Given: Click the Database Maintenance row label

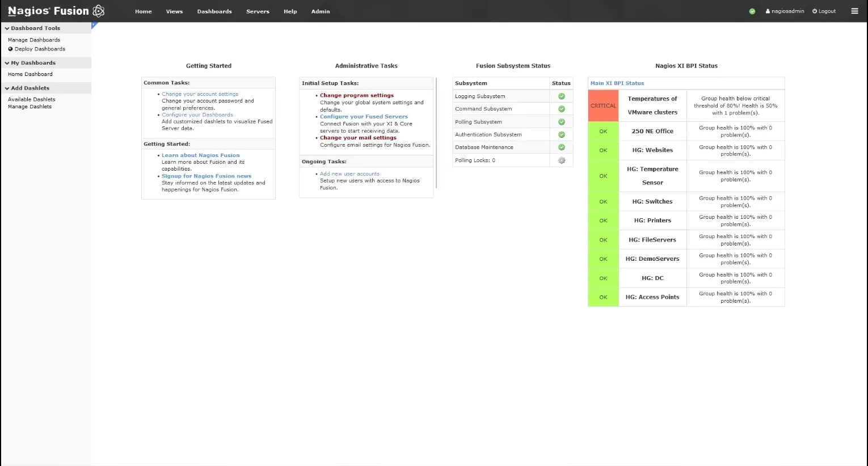Looking at the screenshot, I should [484, 147].
